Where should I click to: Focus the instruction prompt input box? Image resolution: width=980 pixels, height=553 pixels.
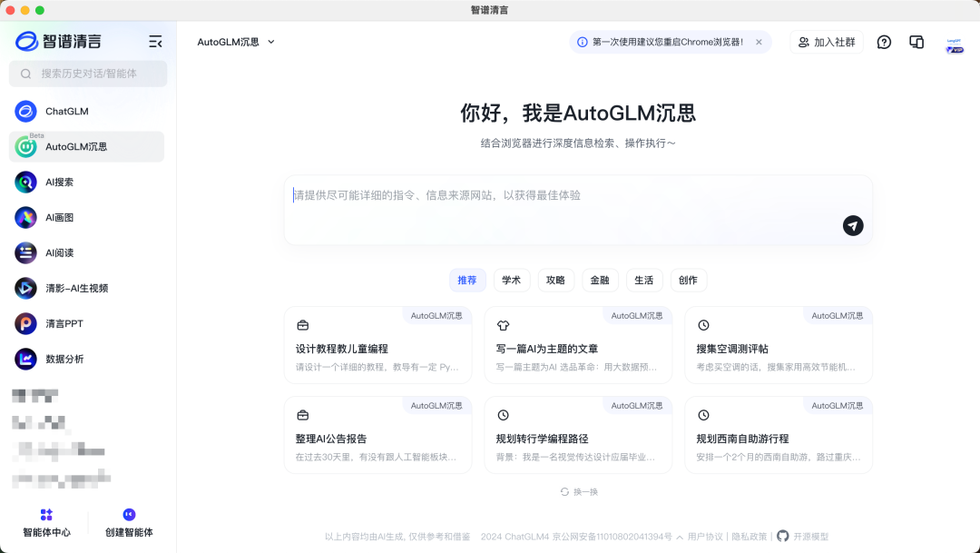tap(578, 210)
